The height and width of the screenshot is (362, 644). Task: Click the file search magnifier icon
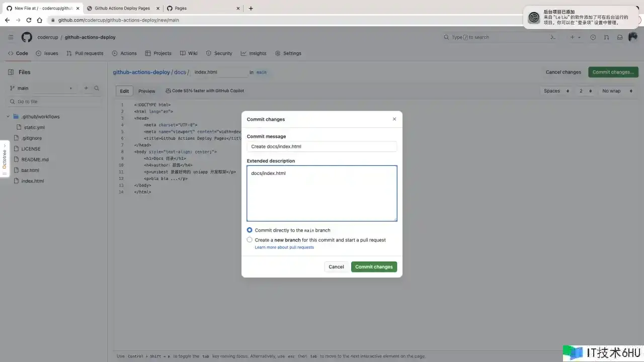[97, 88]
